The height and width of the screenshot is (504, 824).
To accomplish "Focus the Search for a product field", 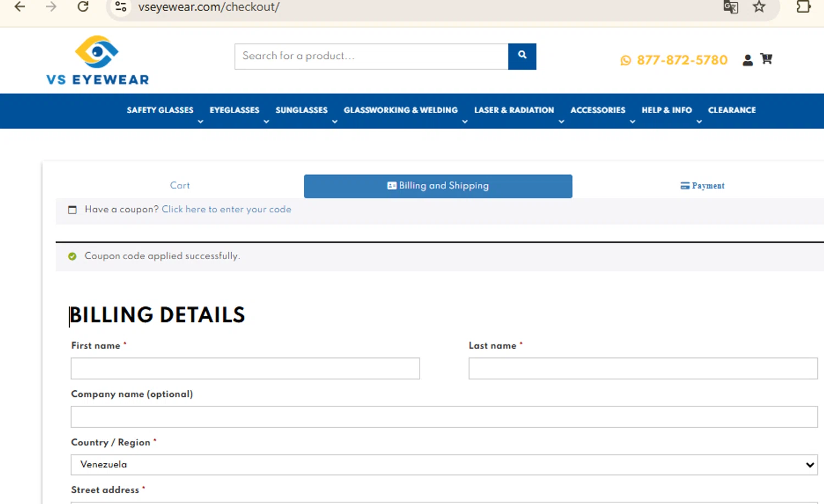I will coord(371,56).
